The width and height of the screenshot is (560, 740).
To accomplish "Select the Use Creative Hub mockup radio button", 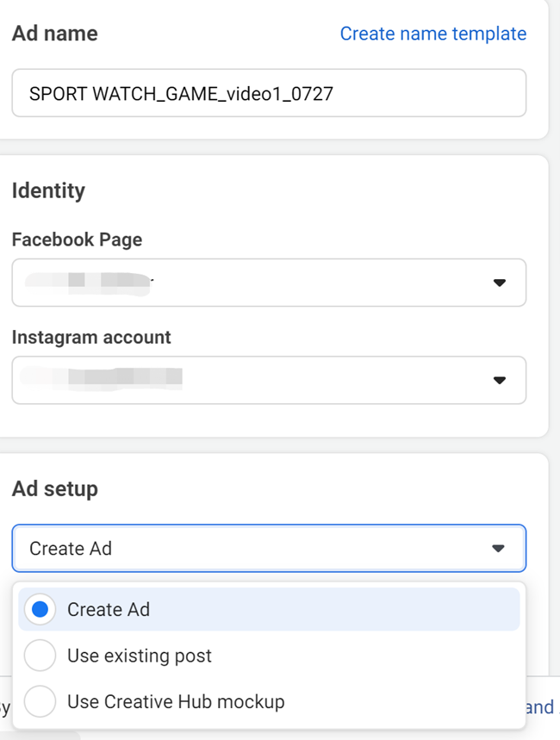I will click(x=40, y=702).
